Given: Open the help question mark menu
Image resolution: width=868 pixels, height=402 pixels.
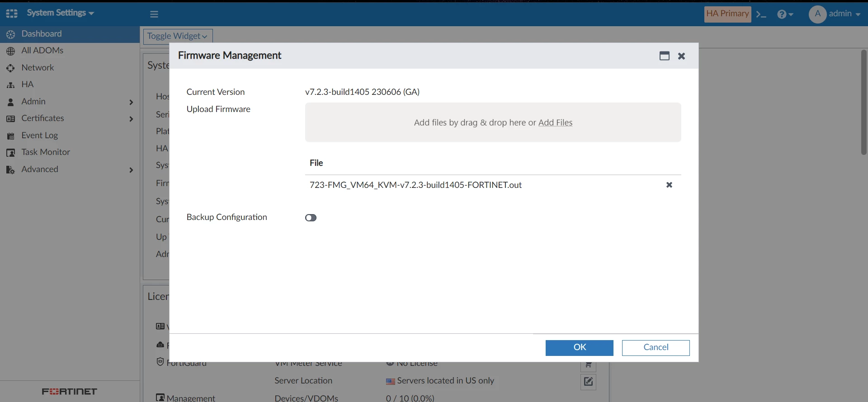Looking at the screenshot, I should coord(785,14).
